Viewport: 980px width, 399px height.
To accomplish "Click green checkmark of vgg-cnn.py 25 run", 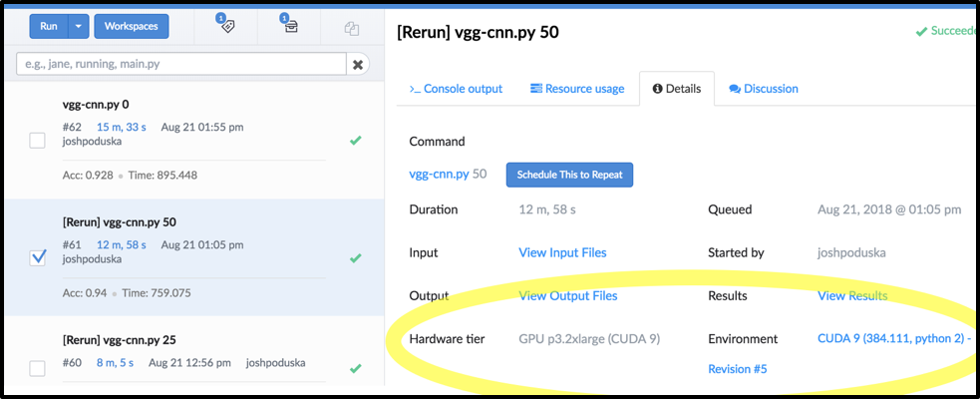I will pos(356,368).
